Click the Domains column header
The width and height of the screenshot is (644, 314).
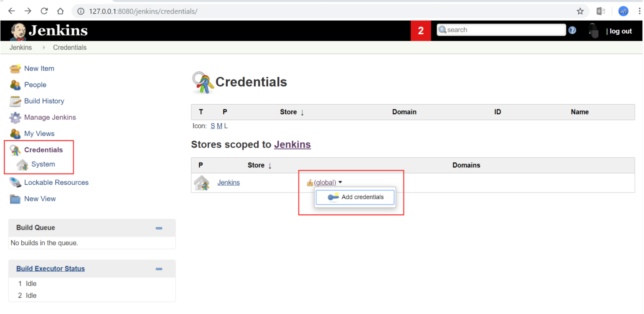point(466,165)
